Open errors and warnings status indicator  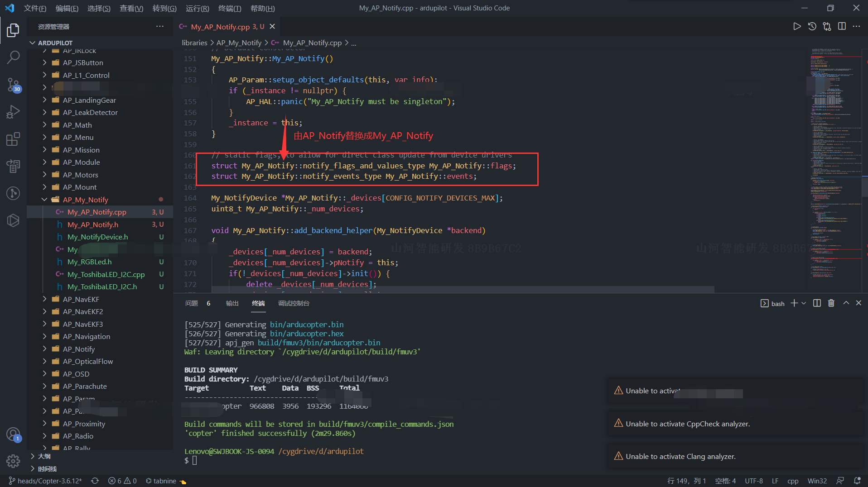[122, 481]
